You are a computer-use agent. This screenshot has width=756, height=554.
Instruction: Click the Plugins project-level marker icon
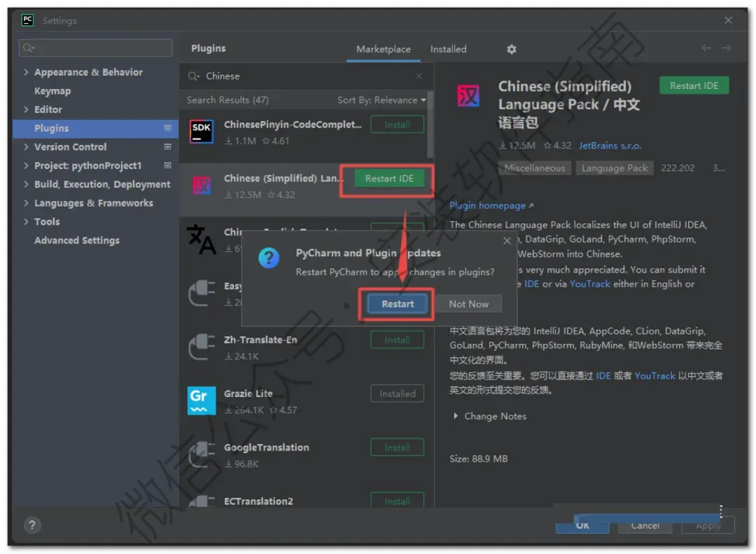coord(168,128)
